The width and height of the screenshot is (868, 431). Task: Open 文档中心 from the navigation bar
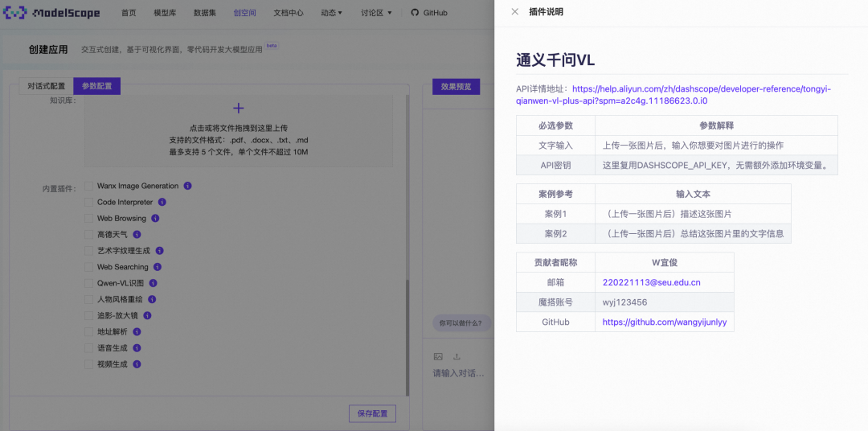point(289,13)
